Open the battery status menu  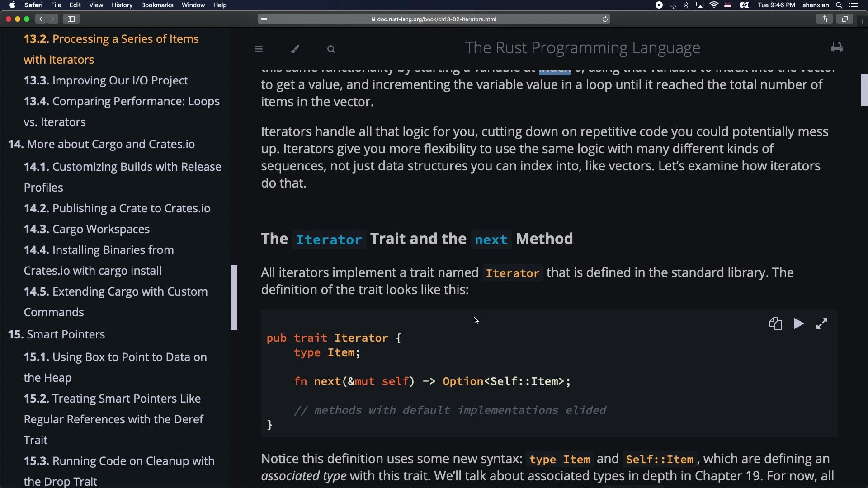[745, 5]
